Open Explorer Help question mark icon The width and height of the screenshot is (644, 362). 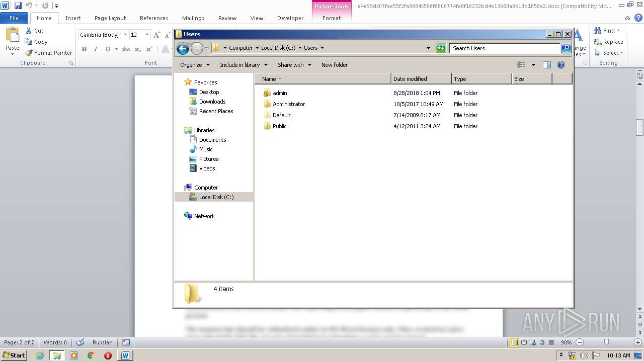click(561, 65)
